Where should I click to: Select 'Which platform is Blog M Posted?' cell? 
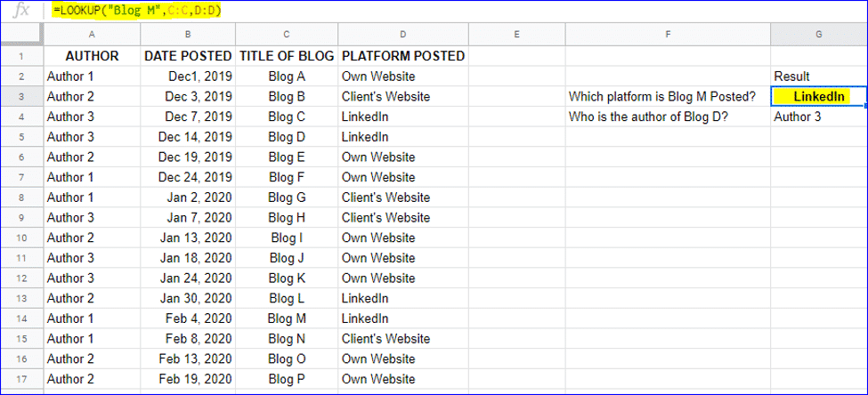click(668, 97)
